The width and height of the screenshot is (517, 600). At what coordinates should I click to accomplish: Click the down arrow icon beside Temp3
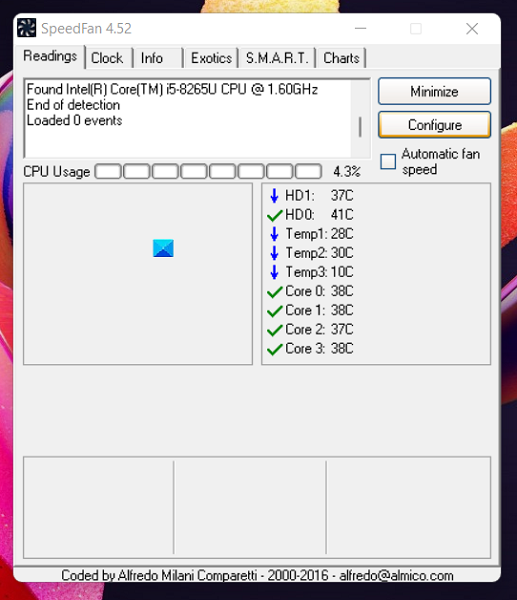click(274, 272)
